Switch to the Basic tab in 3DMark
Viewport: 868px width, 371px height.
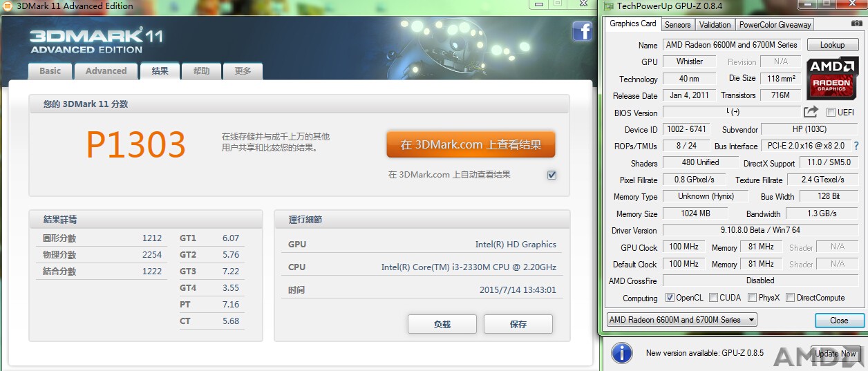click(50, 70)
